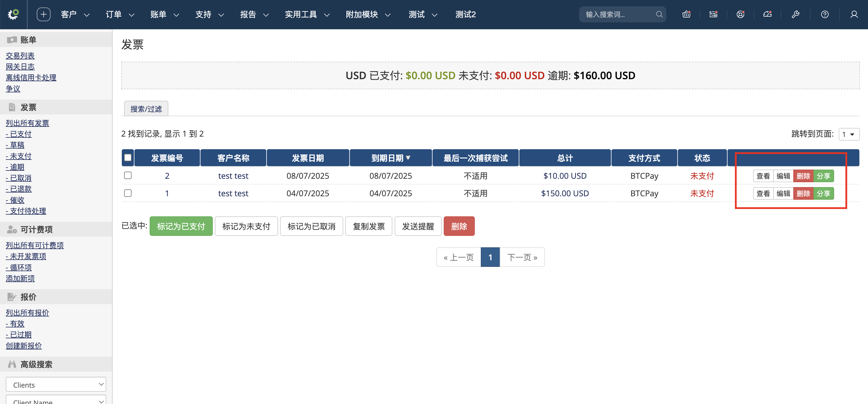The height and width of the screenshot is (404, 868).
Task: Open the shopping basket orders icon
Action: point(686,14)
